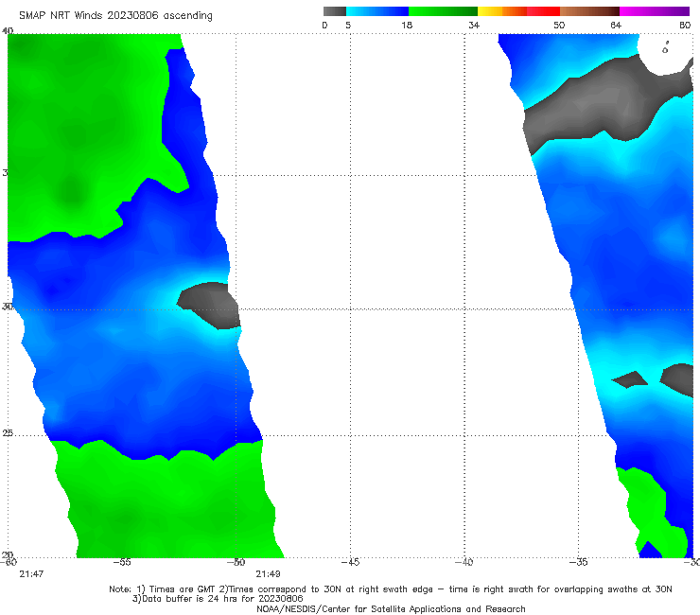Click the gray low-wind patch near 30N, 50W

click(x=209, y=306)
